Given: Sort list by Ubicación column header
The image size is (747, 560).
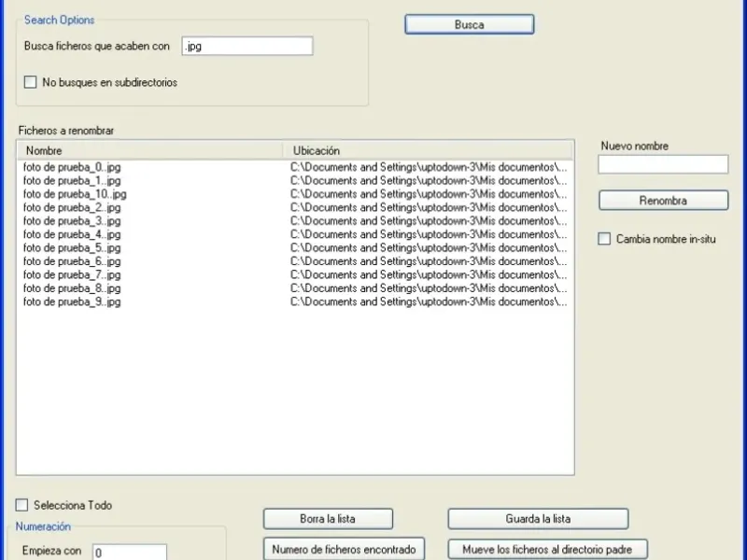Looking at the screenshot, I should point(428,150).
